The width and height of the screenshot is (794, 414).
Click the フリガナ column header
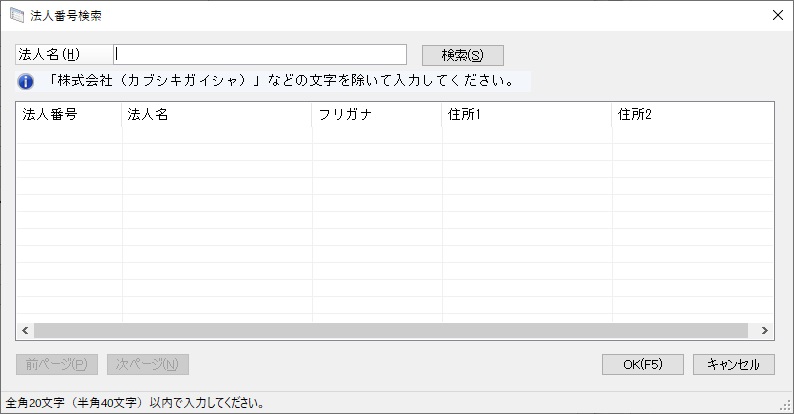click(376, 114)
